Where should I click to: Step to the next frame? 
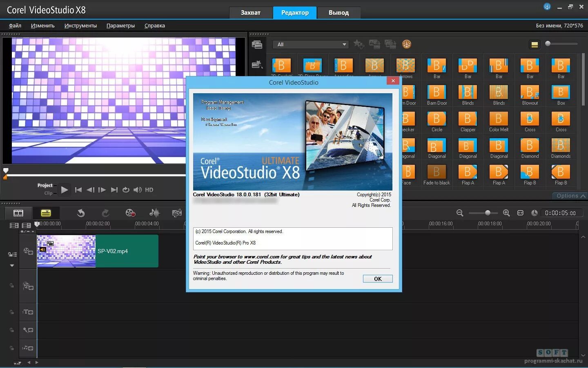click(102, 190)
